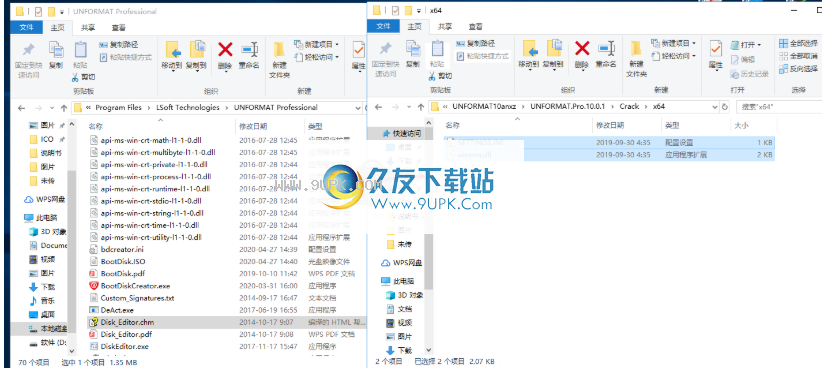Image resolution: width=822 pixels, height=375 pixels.
Task: Click Copy icon in x64 window ribbon
Action: 413,54
